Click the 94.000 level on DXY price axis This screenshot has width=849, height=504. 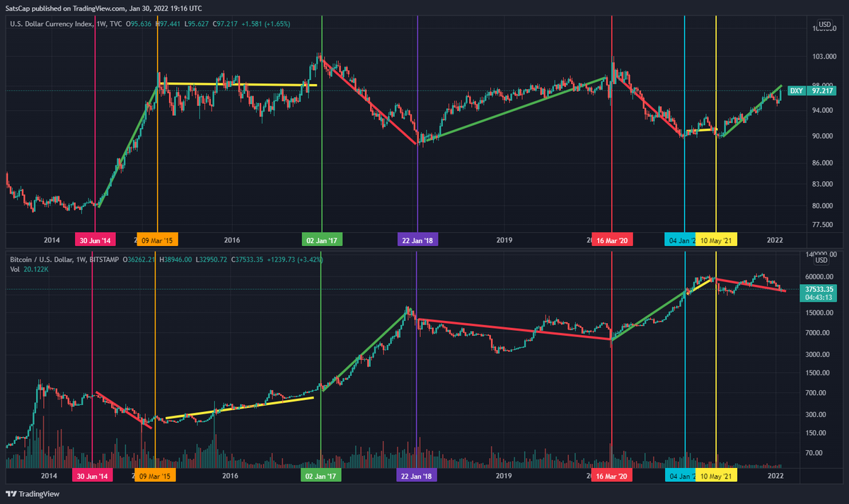[822, 110]
